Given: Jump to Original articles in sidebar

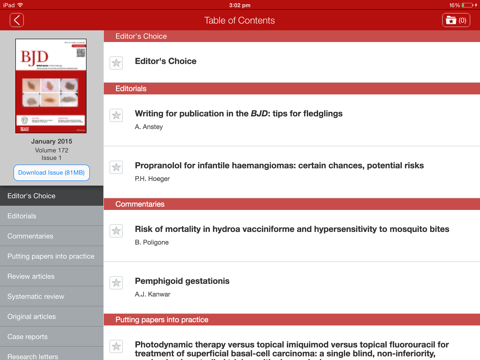Looking at the screenshot, I should [x=52, y=317].
